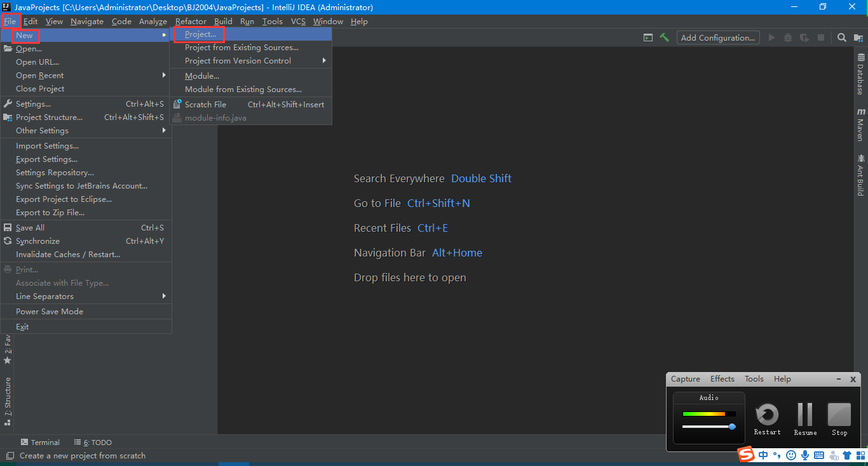Choose Exit in the File menu
Viewport: 868px width, 466px height.
coord(86,327)
